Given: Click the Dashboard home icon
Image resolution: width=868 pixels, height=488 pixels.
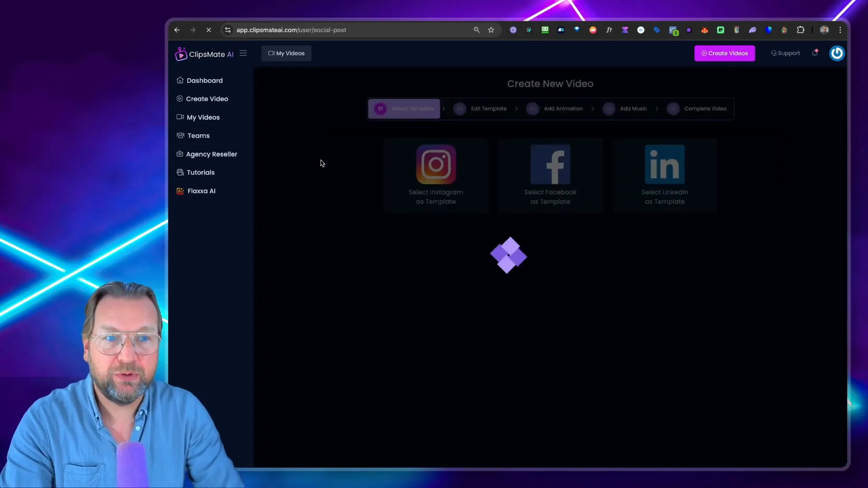Looking at the screenshot, I should tap(180, 80).
